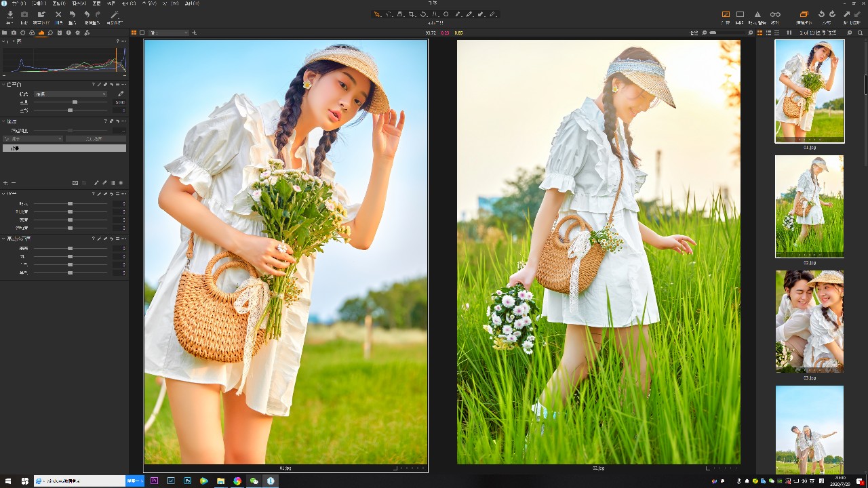Open the last menu in menu bar
The height and width of the screenshot is (488, 868).
(192, 3)
